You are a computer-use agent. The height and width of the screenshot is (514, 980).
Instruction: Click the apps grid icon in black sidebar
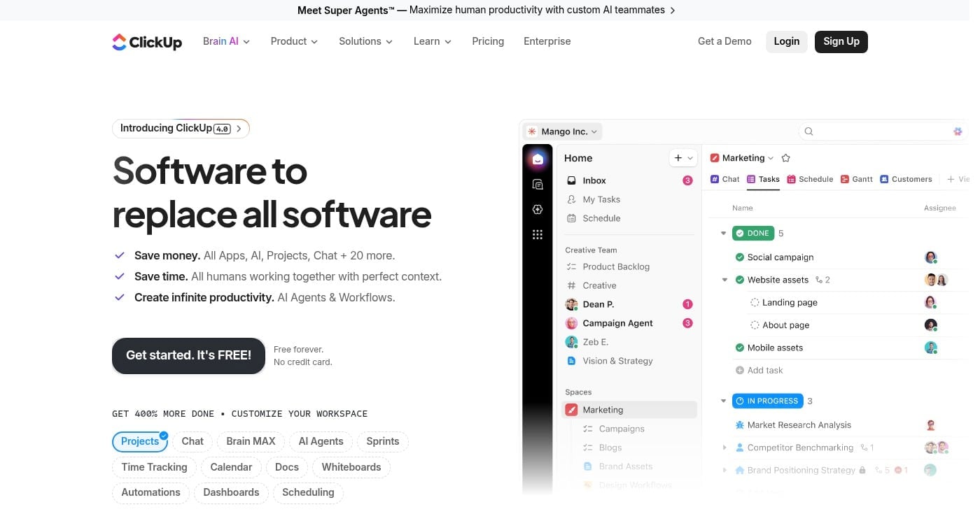pos(538,235)
